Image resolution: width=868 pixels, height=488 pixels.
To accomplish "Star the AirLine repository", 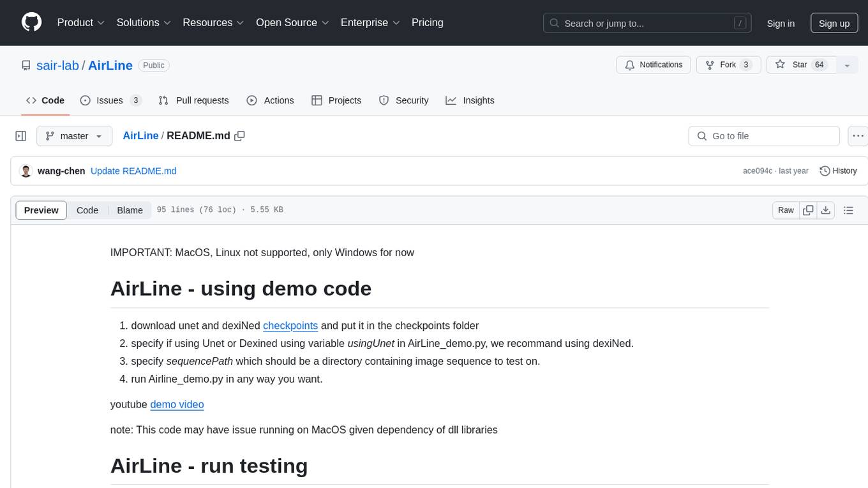I will [801, 65].
